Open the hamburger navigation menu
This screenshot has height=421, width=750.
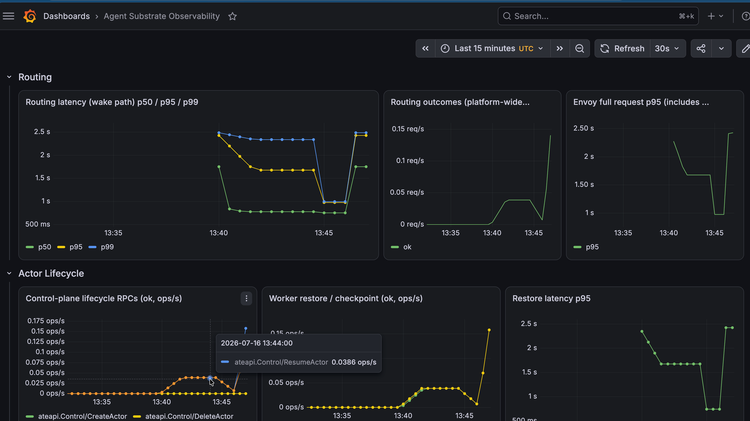[x=9, y=16]
